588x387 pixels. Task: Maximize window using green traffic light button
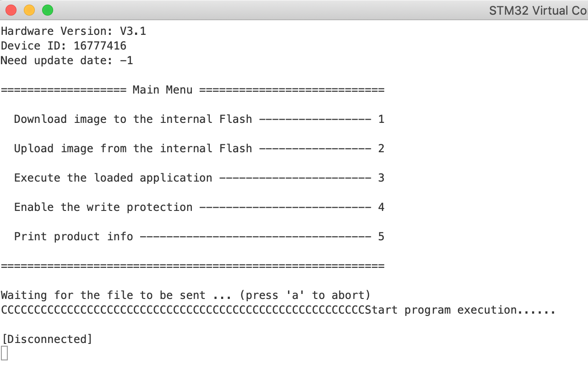(x=48, y=10)
